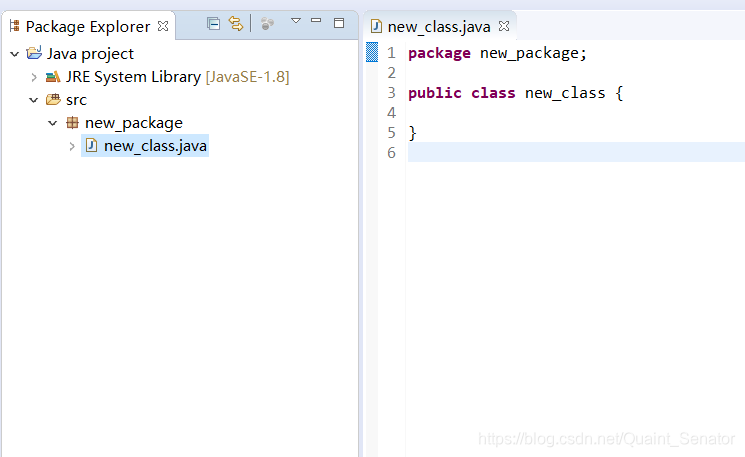
Task: Collapse the Java project node
Action: click(x=15, y=54)
